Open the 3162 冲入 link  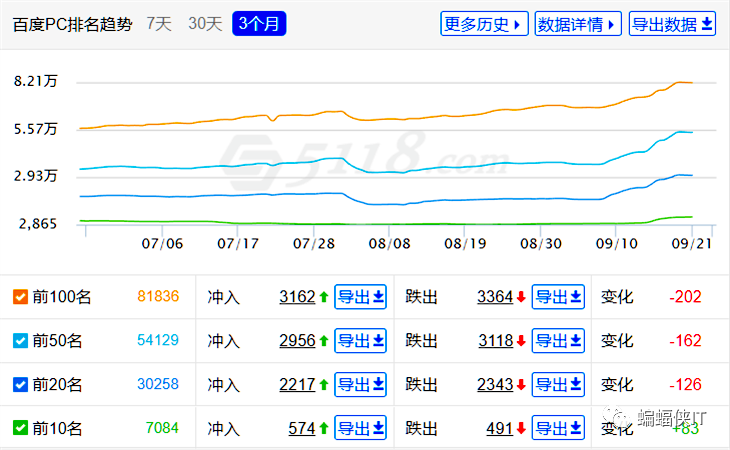(297, 297)
